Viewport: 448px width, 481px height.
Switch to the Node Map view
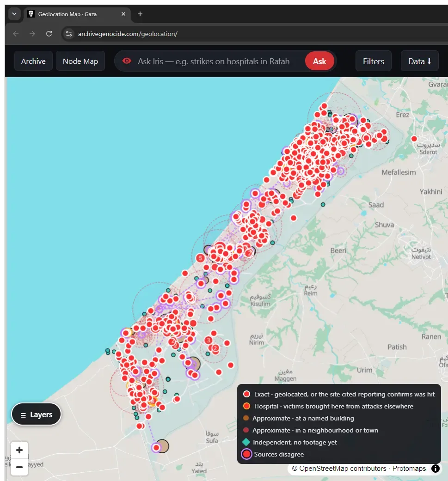tap(80, 61)
